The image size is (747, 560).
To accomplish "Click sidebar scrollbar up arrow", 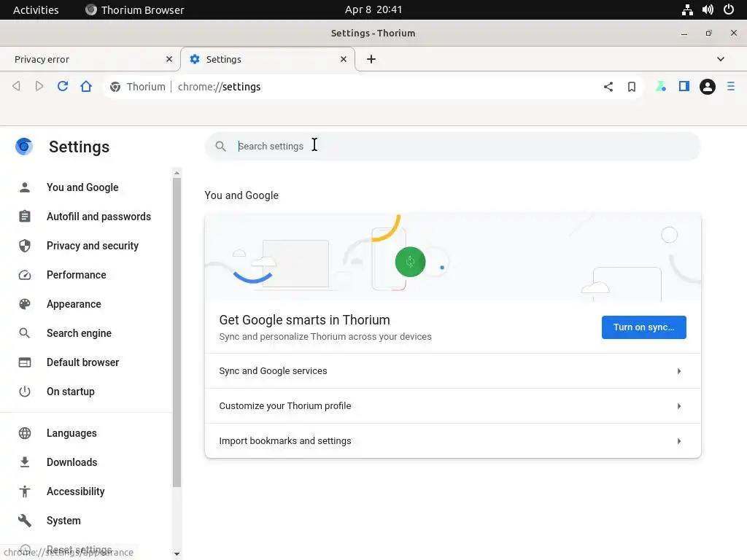I will click(x=177, y=173).
